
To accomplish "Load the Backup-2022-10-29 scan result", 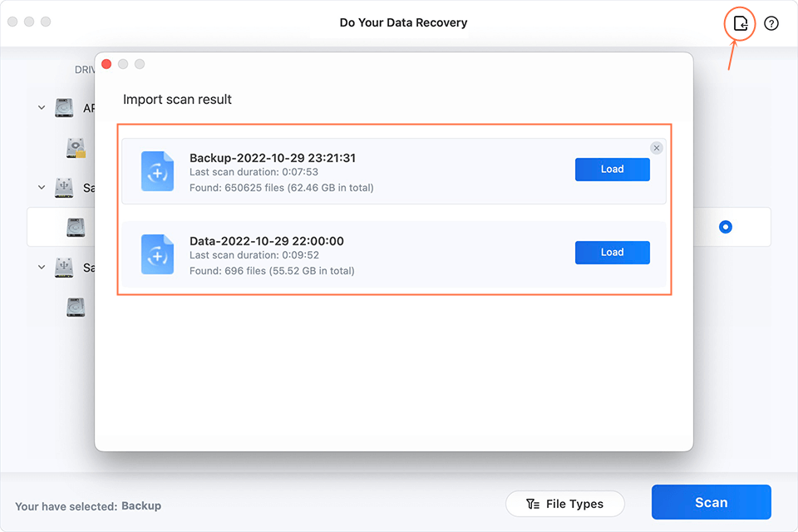I will click(612, 170).
